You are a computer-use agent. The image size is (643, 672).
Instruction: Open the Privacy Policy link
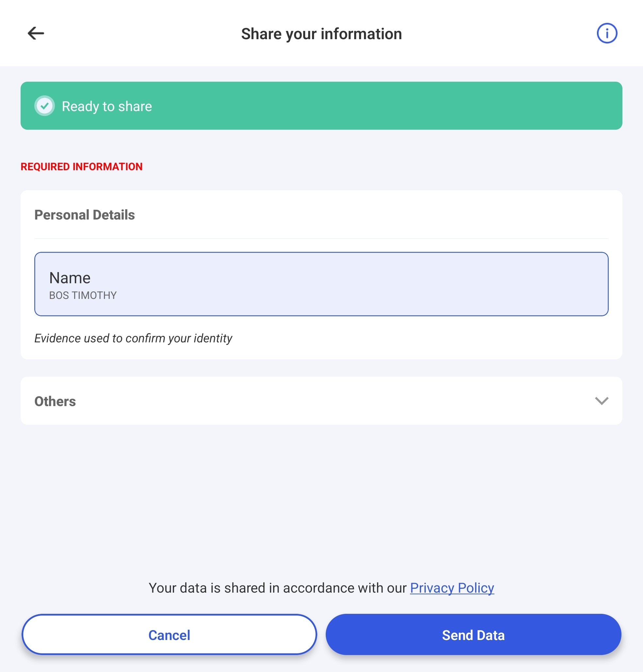[x=452, y=588]
